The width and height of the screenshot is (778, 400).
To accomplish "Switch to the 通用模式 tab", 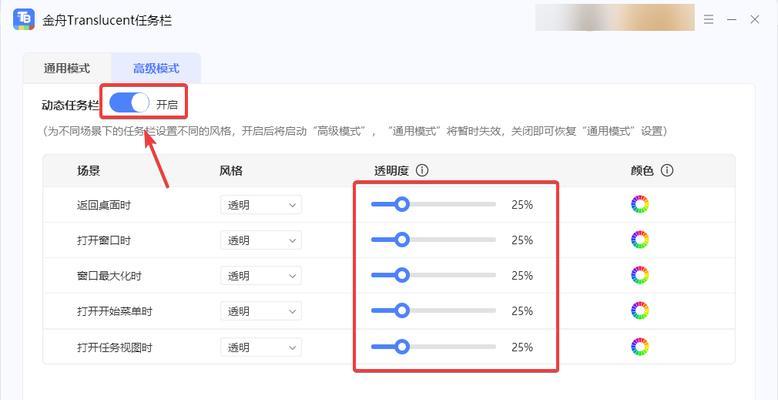I will [67, 68].
